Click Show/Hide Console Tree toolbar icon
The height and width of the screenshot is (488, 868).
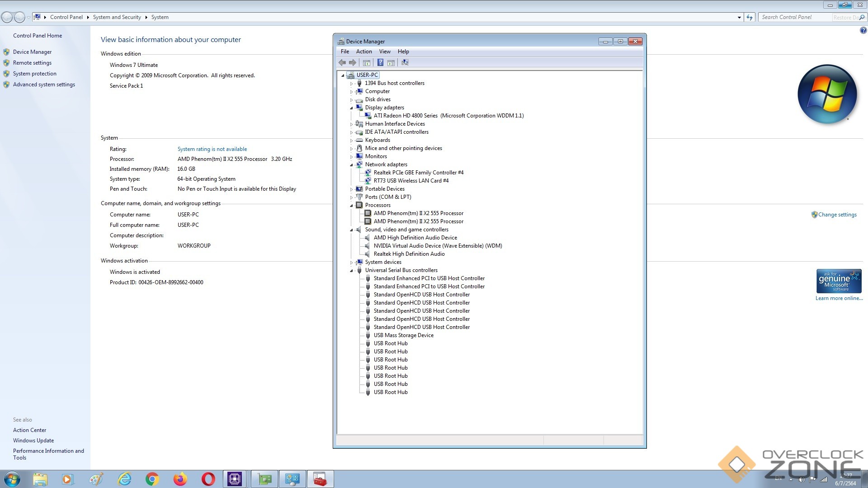pyautogui.click(x=367, y=63)
